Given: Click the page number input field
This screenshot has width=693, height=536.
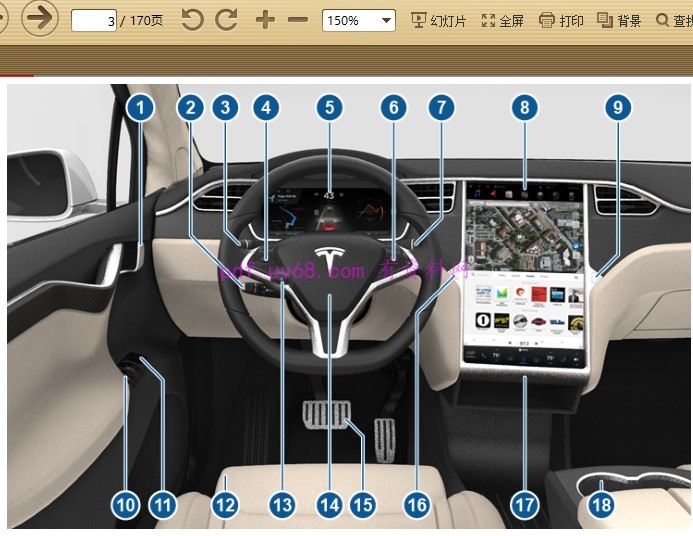Looking at the screenshot, I should point(93,20).
